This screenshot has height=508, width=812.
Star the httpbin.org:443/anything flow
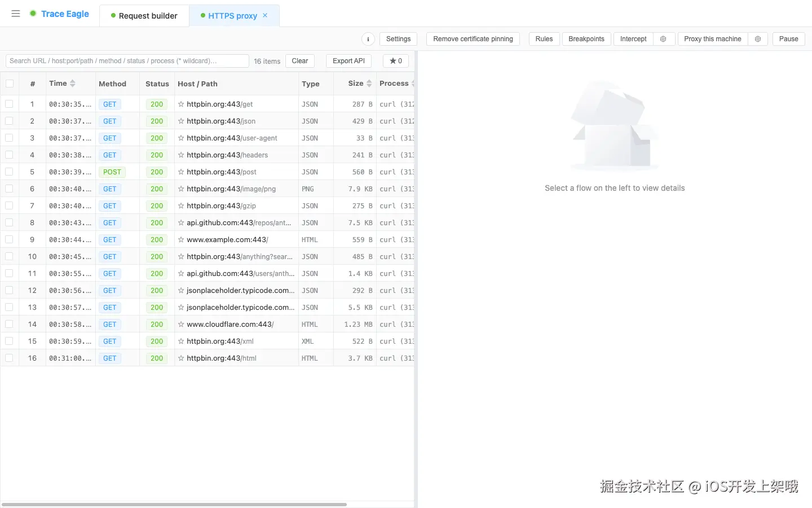(181, 256)
